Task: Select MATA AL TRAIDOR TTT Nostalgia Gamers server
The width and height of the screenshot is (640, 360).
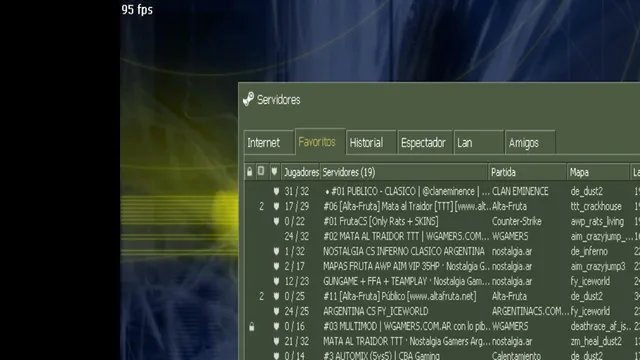Action: click(x=407, y=341)
